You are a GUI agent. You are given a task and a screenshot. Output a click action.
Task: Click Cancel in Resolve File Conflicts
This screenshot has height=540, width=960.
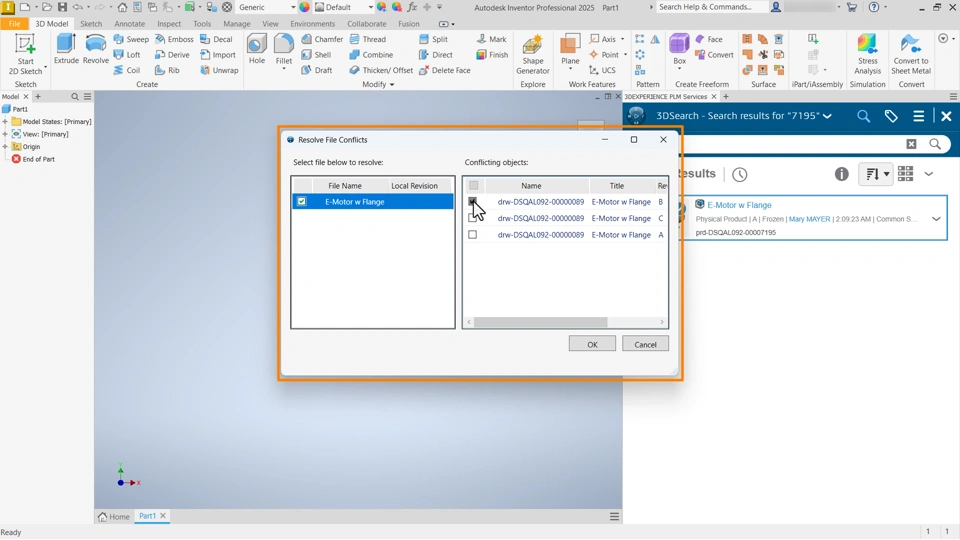click(x=645, y=344)
